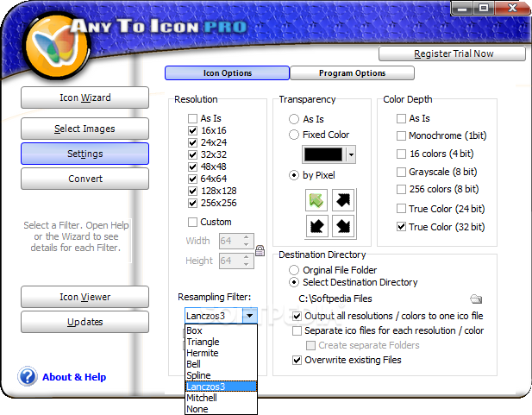Click the Any To Icon butterfly logo
This screenshot has height=415, width=532.
pos(57,46)
